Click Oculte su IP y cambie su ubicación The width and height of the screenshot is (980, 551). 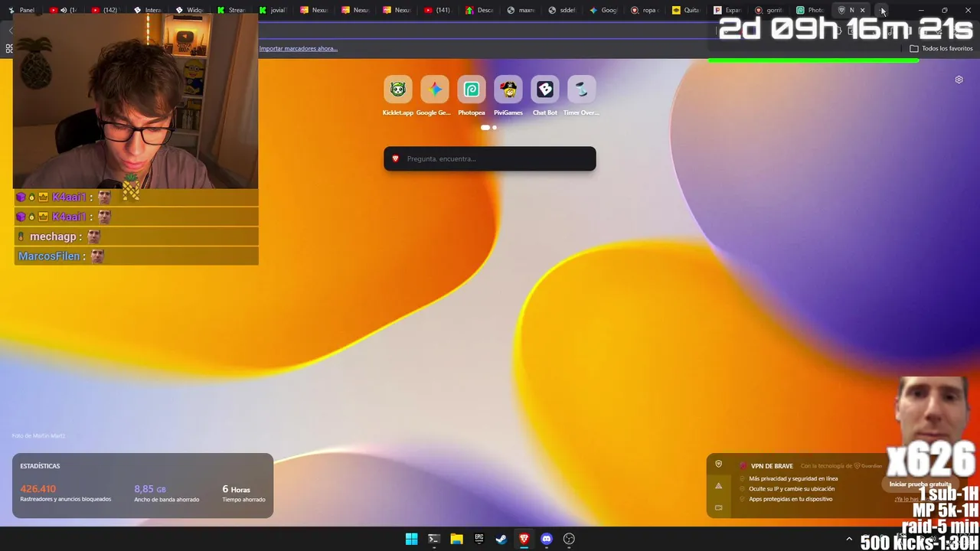(x=792, y=488)
